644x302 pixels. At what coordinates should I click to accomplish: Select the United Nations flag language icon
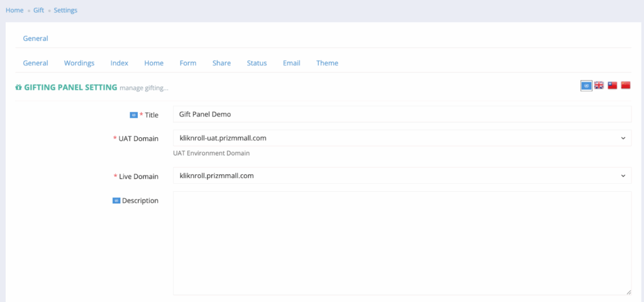pyautogui.click(x=586, y=86)
